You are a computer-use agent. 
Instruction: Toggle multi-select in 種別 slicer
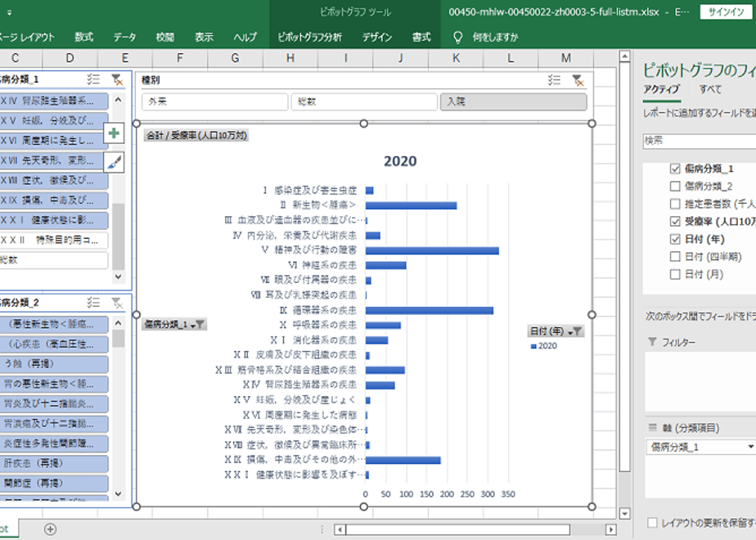554,80
